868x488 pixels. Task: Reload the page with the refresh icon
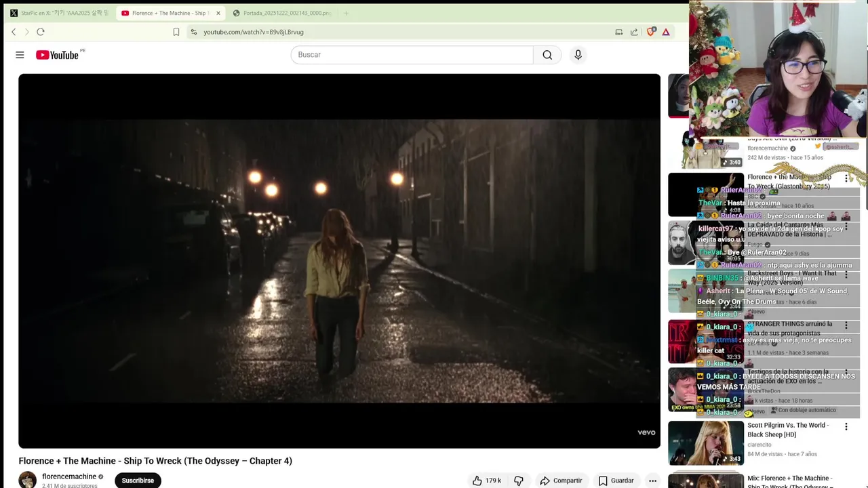pos(41,32)
